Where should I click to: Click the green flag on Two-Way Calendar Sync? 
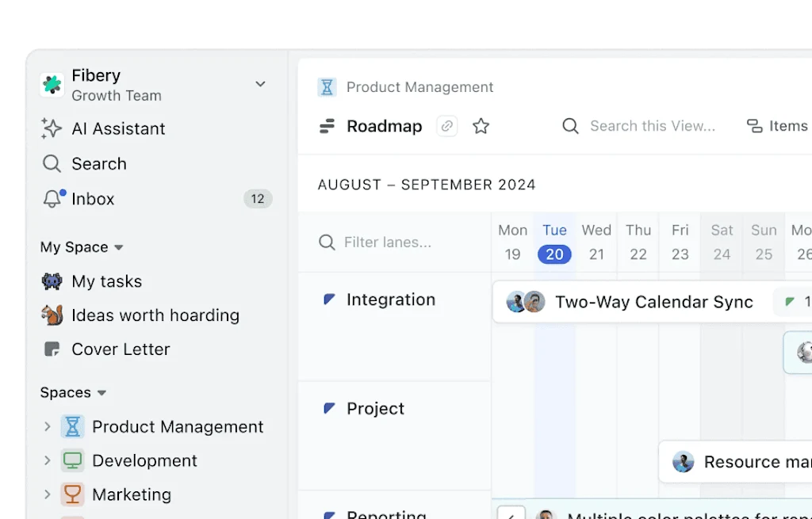pyautogui.click(x=790, y=302)
